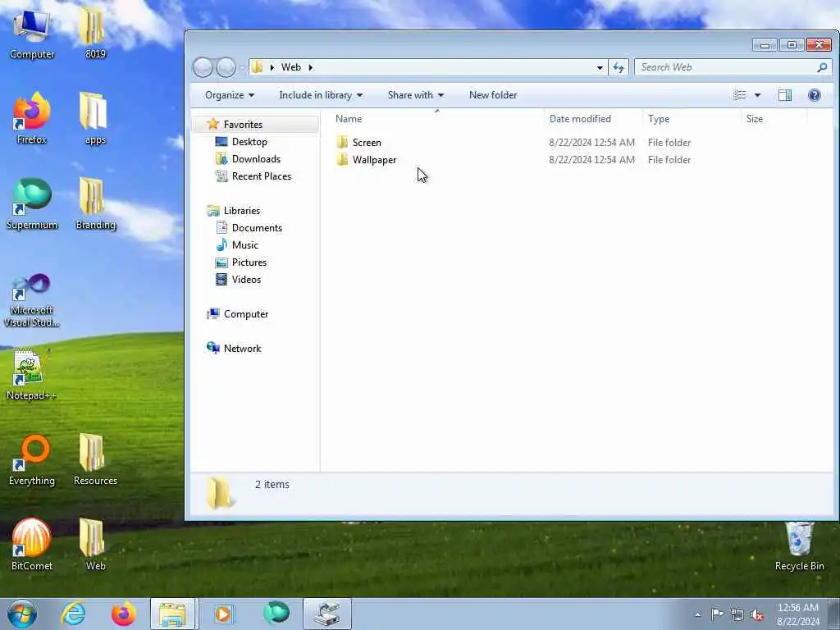The image size is (840, 630).
Task: Select the Everything search desktop shortcut
Action: [32, 459]
